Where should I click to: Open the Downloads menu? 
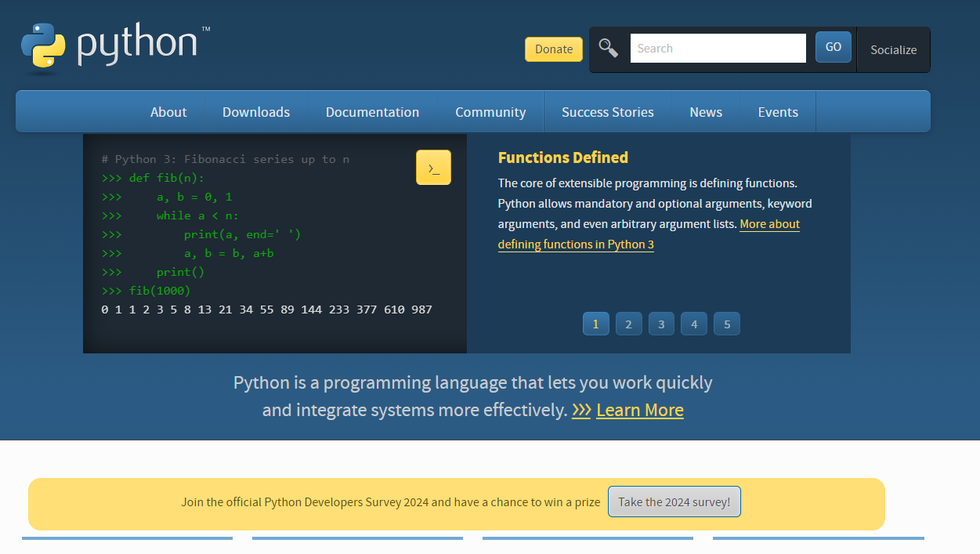[x=256, y=112]
